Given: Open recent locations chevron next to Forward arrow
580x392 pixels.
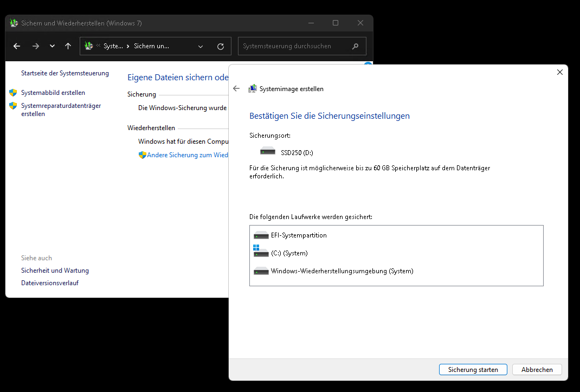Looking at the screenshot, I should click(52, 46).
